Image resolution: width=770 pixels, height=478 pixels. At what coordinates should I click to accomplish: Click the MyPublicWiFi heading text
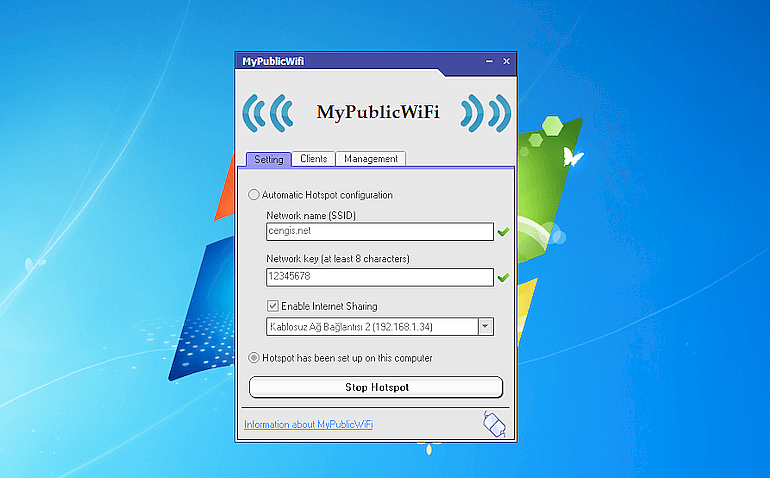tap(378, 112)
